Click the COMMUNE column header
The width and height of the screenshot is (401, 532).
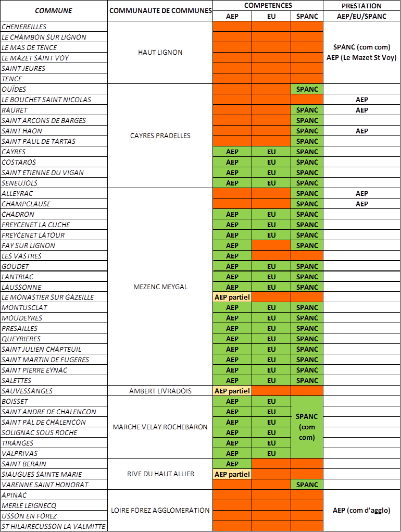pos(54,11)
